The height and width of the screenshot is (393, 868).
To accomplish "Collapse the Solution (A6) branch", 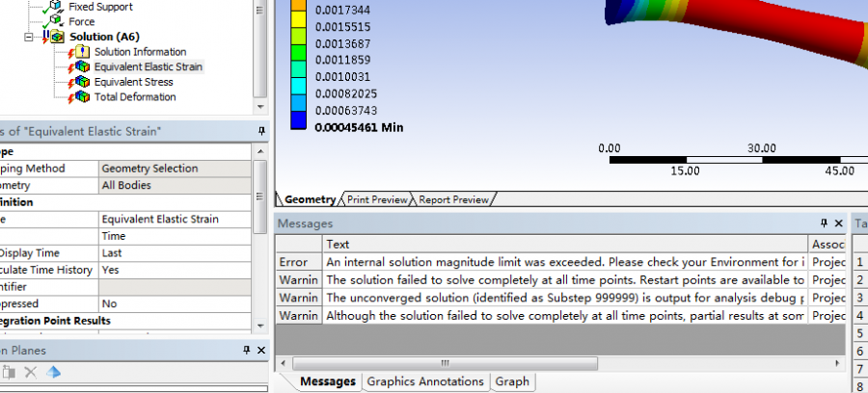I will [x=28, y=37].
